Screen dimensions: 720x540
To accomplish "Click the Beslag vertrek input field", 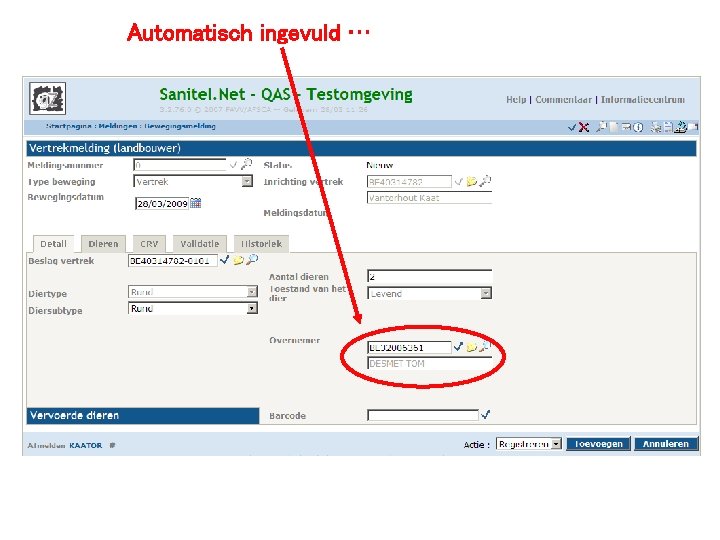I will click(173, 261).
